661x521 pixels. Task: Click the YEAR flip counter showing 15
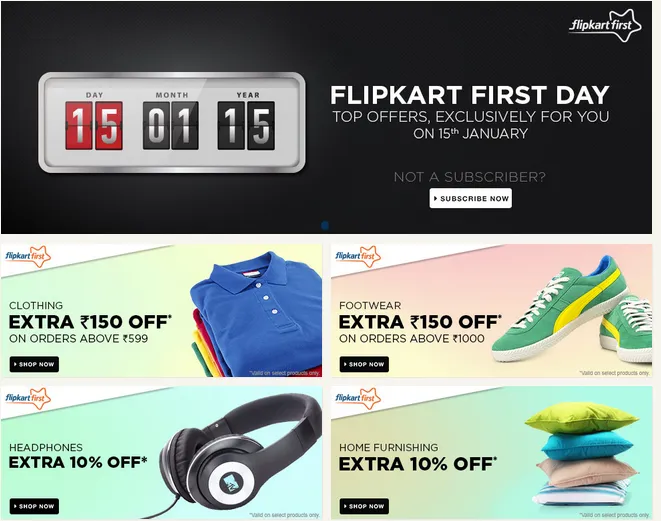pyautogui.click(x=246, y=126)
